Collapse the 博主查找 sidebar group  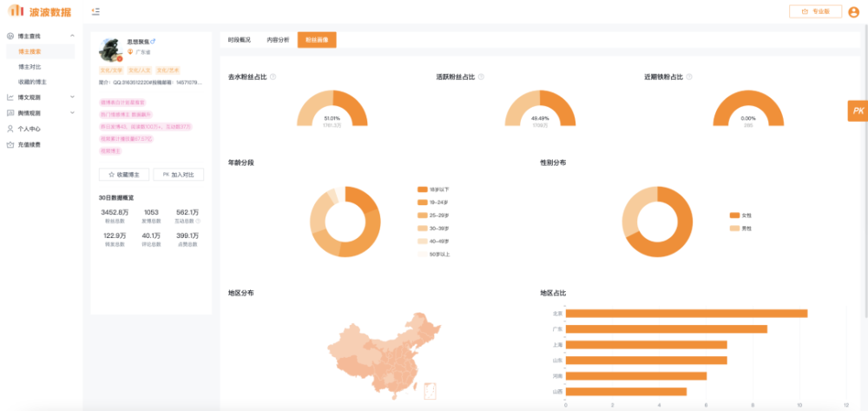(x=42, y=36)
